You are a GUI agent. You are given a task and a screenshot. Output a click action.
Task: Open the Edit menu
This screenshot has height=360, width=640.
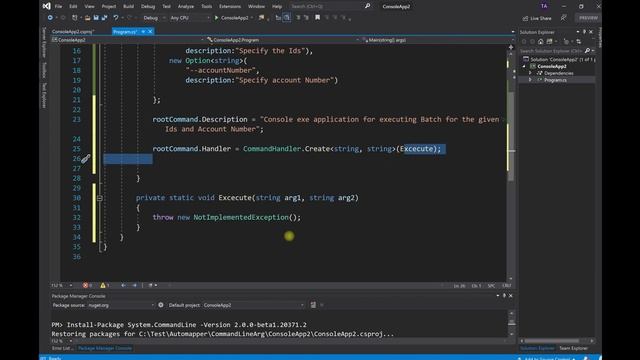coord(73,7)
